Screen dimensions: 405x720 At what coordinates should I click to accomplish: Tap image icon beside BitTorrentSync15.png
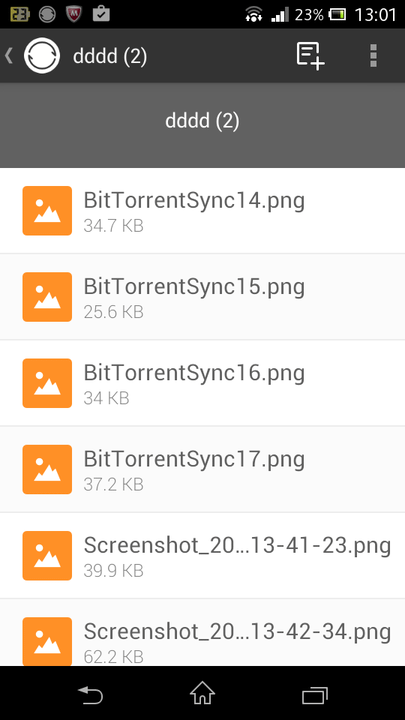(x=47, y=297)
